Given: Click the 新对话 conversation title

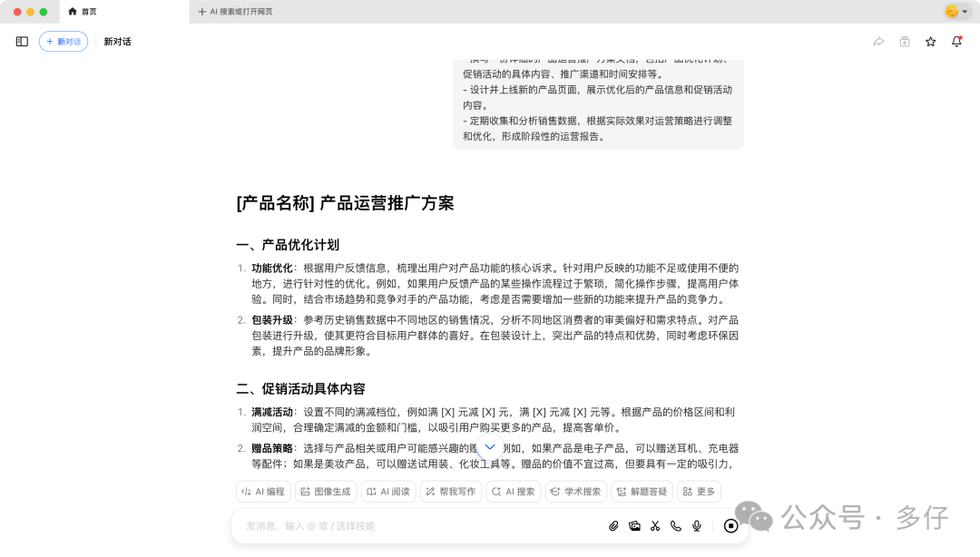Looking at the screenshot, I should point(117,42).
